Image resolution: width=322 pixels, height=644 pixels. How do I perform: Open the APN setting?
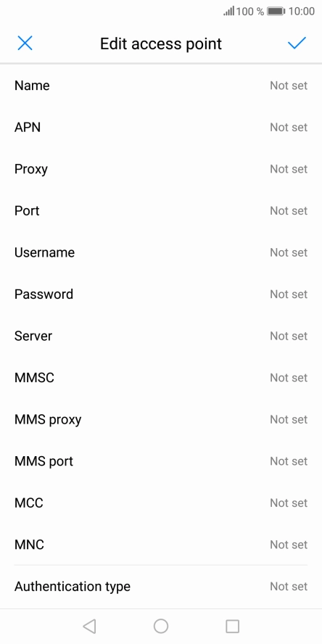161,128
